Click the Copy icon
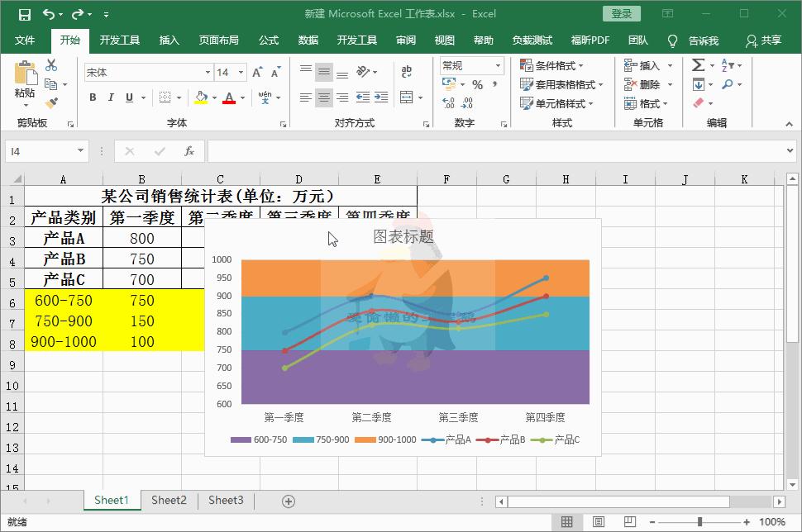802x532 pixels. click(x=50, y=83)
